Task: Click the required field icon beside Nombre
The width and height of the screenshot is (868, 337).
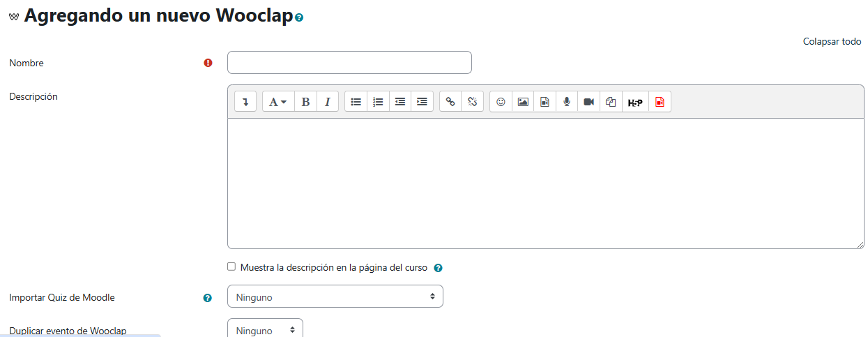Action: 208,63
